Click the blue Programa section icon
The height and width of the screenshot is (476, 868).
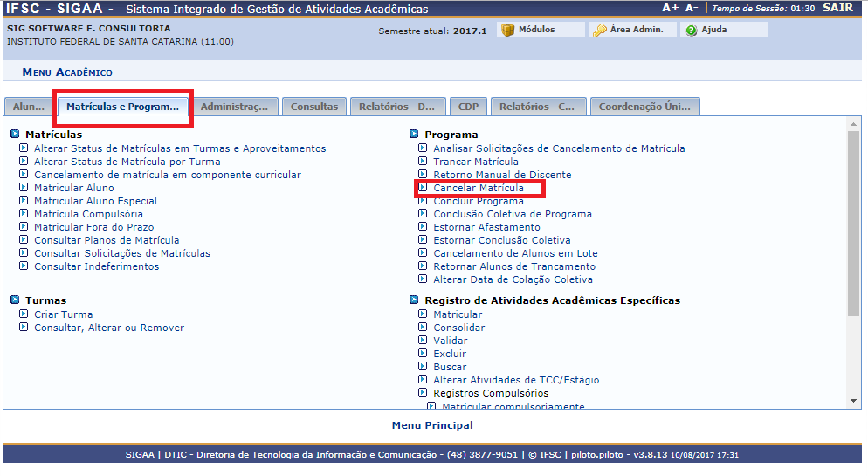pos(415,135)
